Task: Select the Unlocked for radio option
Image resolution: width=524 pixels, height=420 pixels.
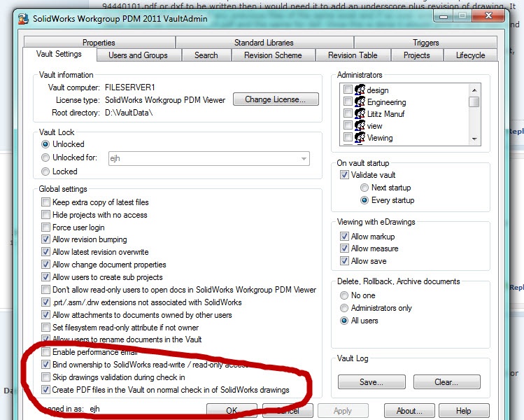Action: [45, 157]
